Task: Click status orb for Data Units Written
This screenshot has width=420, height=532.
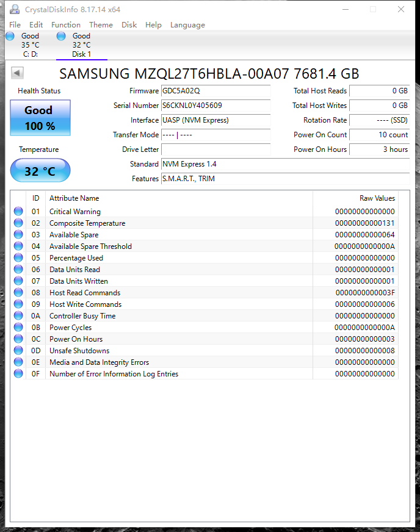Action: click(x=18, y=281)
